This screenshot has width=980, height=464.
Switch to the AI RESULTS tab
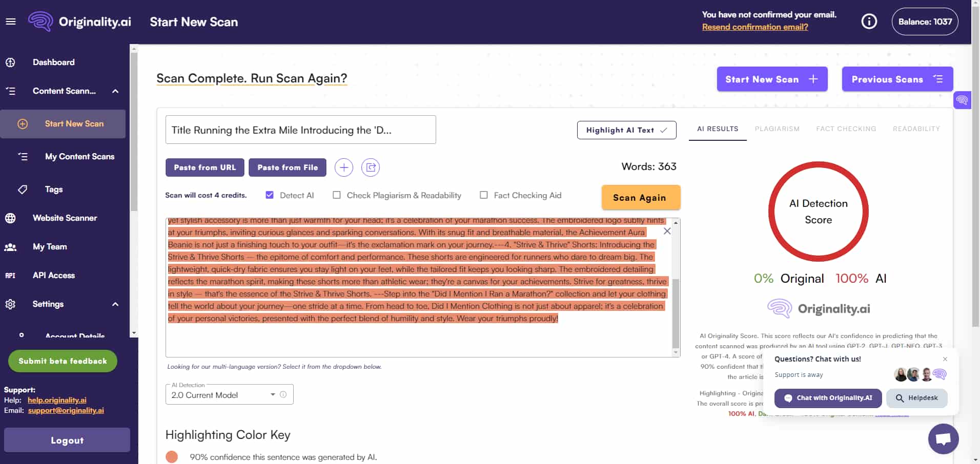[x=718, y=129]
